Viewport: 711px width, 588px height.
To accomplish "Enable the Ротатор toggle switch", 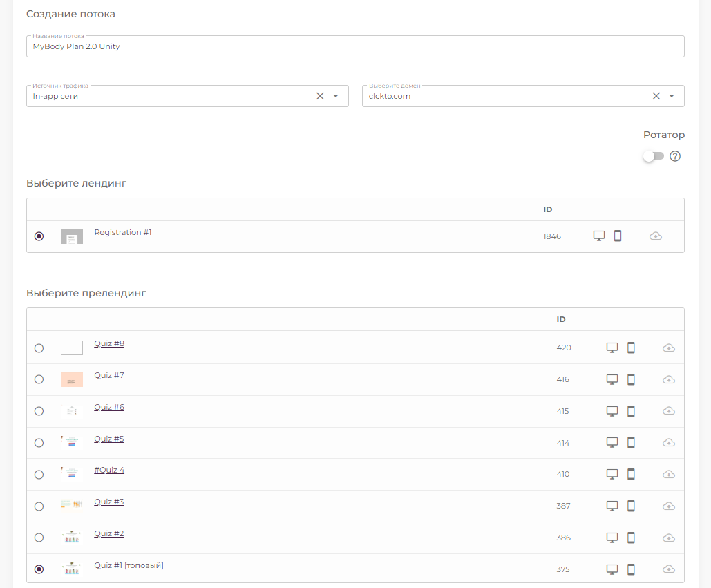I will coord(652,156).
